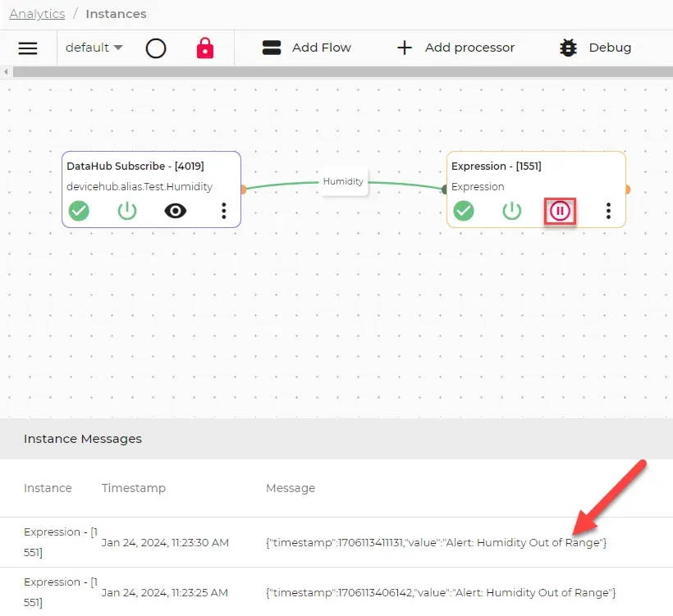Click DataHub Subscribe green check status icon
The width and height of the screenshot is (673, 616).
click(x=79, y=211)
